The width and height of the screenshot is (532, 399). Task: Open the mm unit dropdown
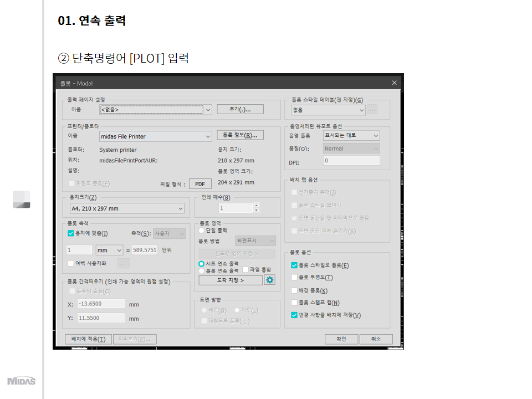tap(109, 250)
